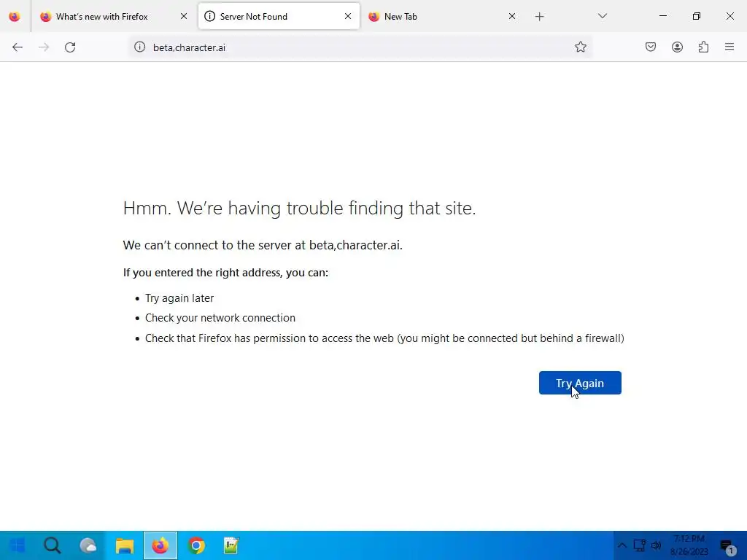747x560 pixels.
Task: Reload the current page
Action: coord(70,47)
